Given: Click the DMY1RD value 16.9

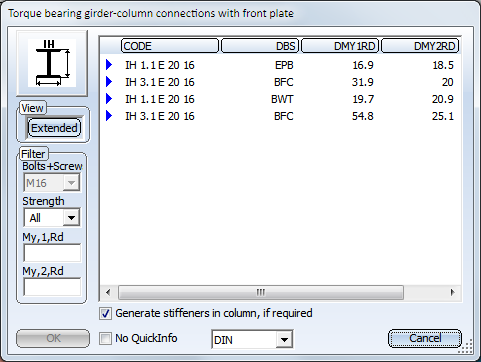Looking at the screenshot, I should tap(363, 65).
